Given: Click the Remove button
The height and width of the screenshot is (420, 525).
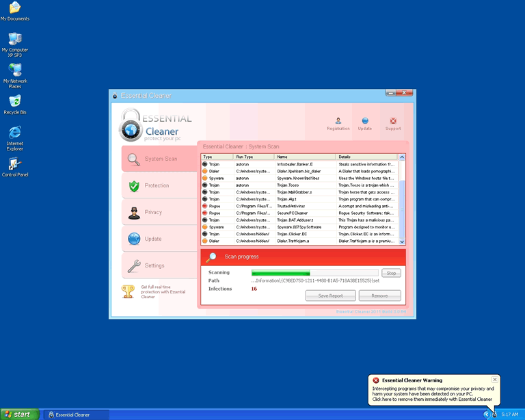Looking at the screenshot, I should click(379, 296).
